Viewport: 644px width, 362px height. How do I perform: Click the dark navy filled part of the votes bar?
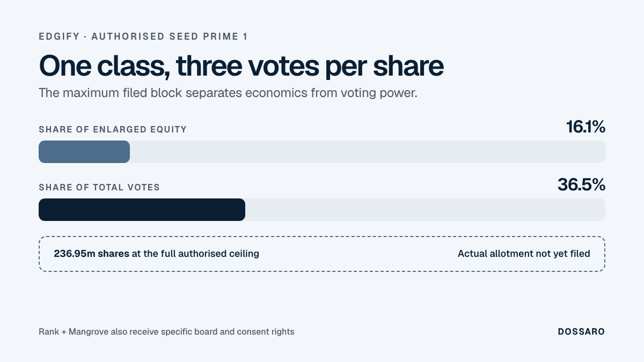click(142, 210)
